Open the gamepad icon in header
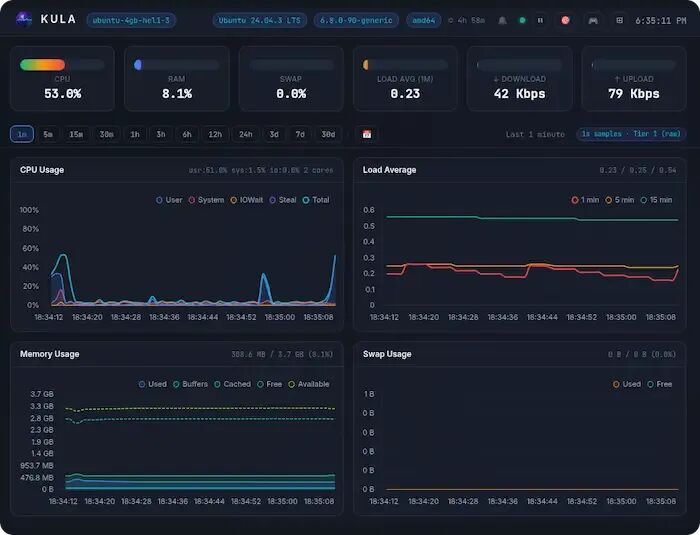 593,21
